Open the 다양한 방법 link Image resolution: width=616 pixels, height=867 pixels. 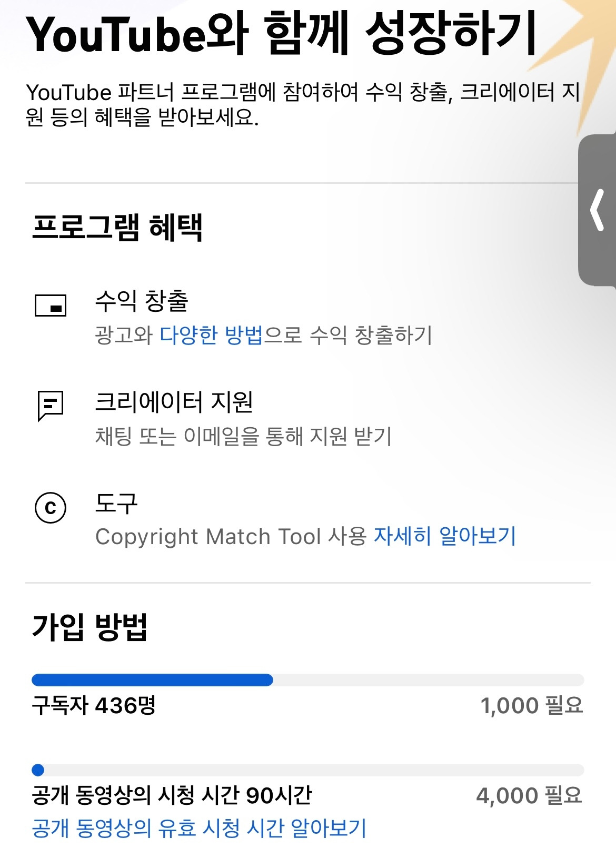pyautogui.click(x=211, y=335)
